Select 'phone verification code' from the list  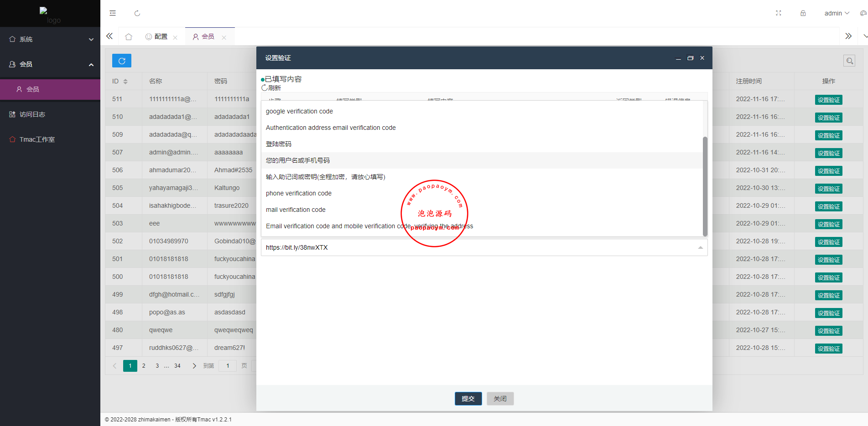(x=299, y=193)
